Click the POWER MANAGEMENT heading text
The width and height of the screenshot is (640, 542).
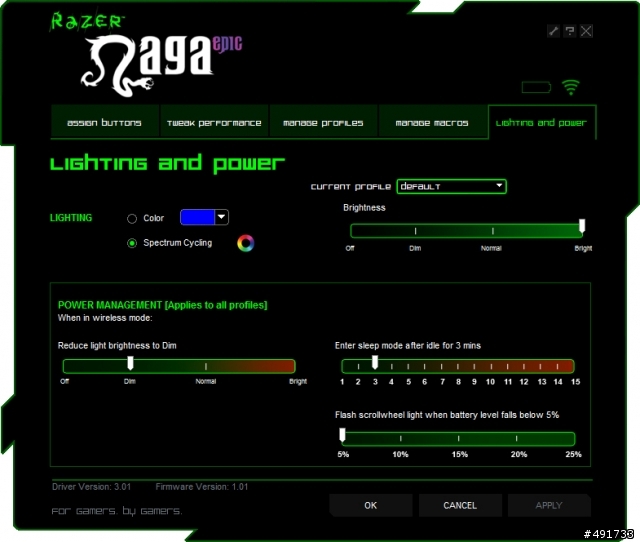(x=162, y=305)
